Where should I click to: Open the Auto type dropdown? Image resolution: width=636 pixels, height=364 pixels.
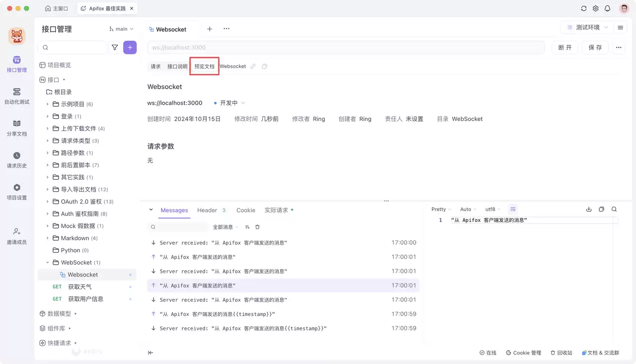[468, 209]
